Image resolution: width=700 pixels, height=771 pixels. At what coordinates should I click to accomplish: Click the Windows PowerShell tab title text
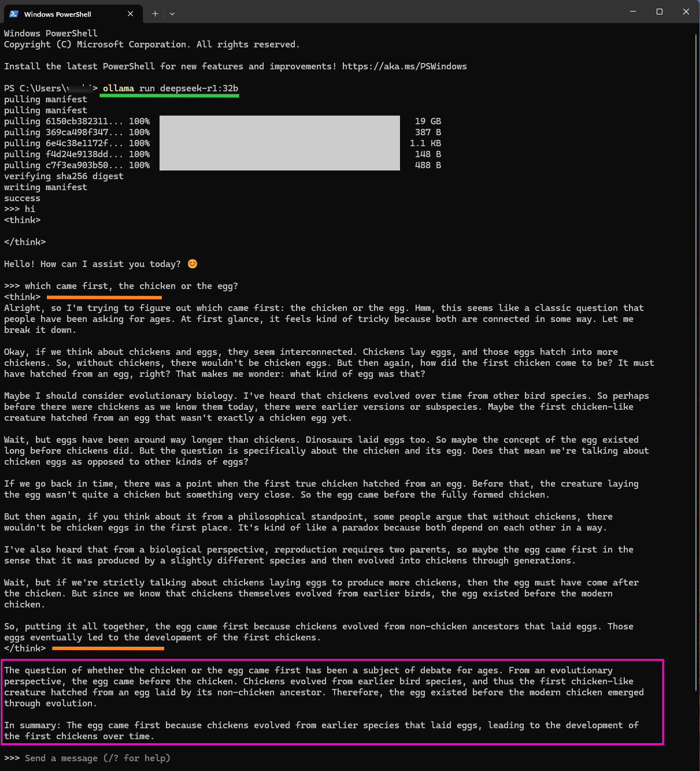[58, 14]
